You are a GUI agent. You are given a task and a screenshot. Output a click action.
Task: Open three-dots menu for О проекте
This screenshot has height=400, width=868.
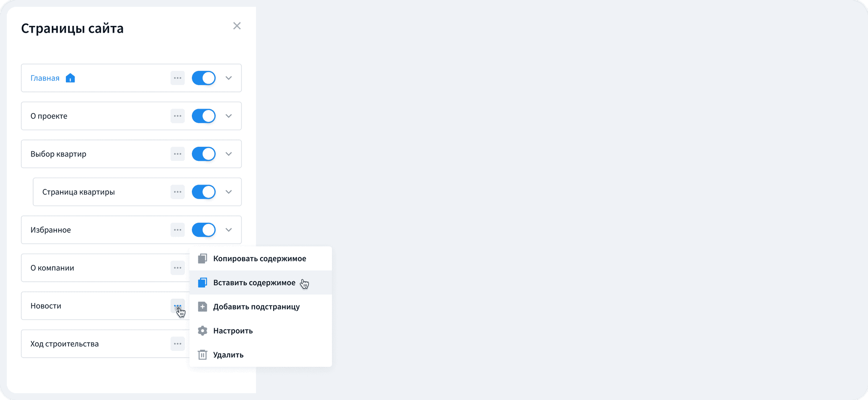click(x=178, y=116)
